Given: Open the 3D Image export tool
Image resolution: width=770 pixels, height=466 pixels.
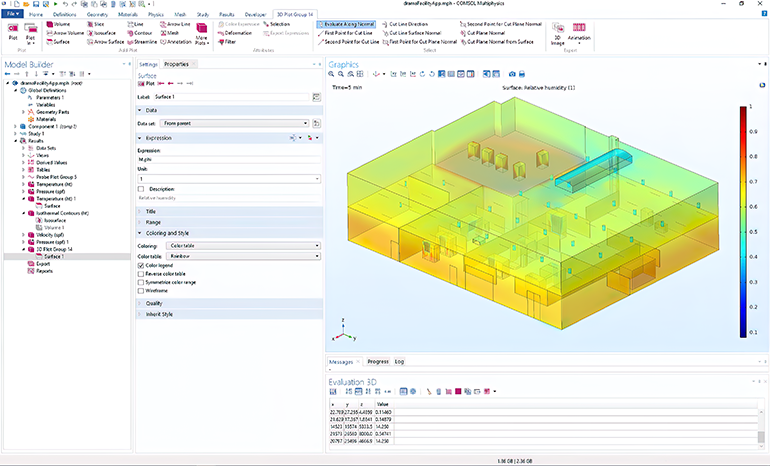Looking at the screenshot, I should pyautogui.click(x=557, y=29).
